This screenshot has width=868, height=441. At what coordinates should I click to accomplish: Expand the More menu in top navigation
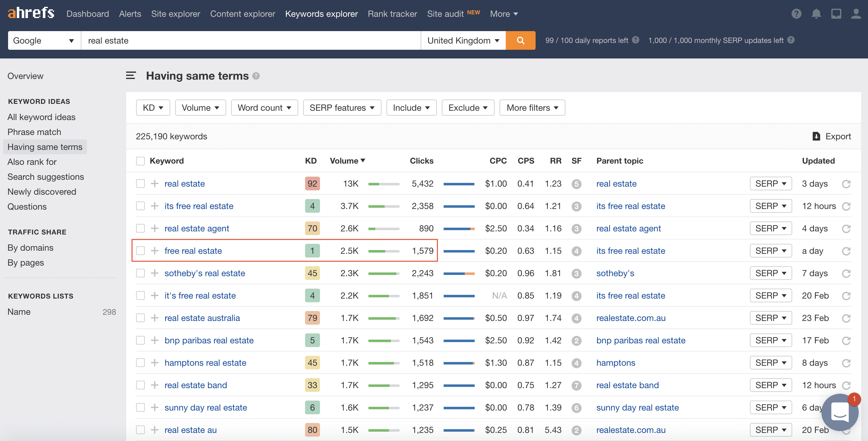[x=504, y=14]
